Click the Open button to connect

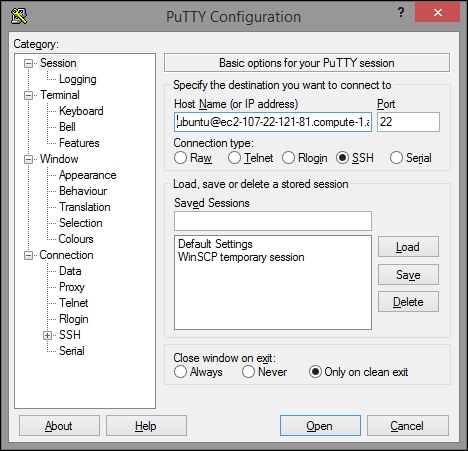point(320,425)
